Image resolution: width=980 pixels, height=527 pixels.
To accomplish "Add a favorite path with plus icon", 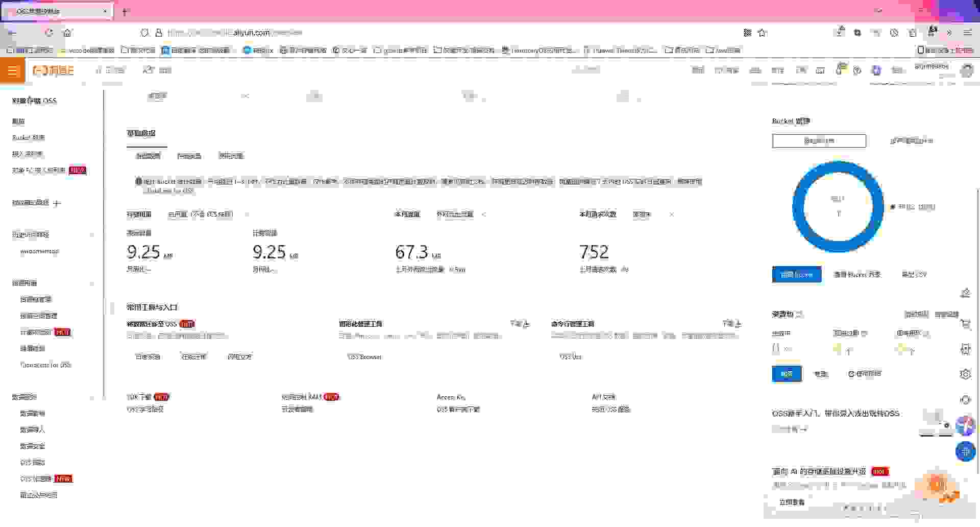I will tap(57, 203).
